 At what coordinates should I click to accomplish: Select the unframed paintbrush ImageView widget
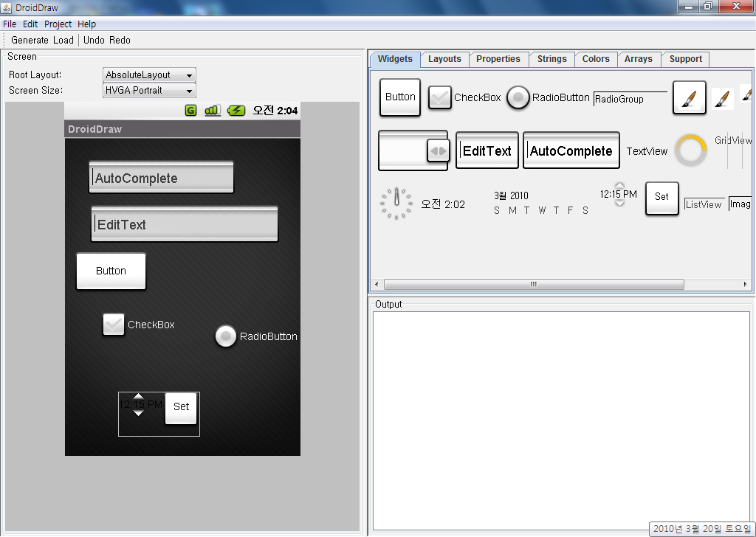click(722, 99)
